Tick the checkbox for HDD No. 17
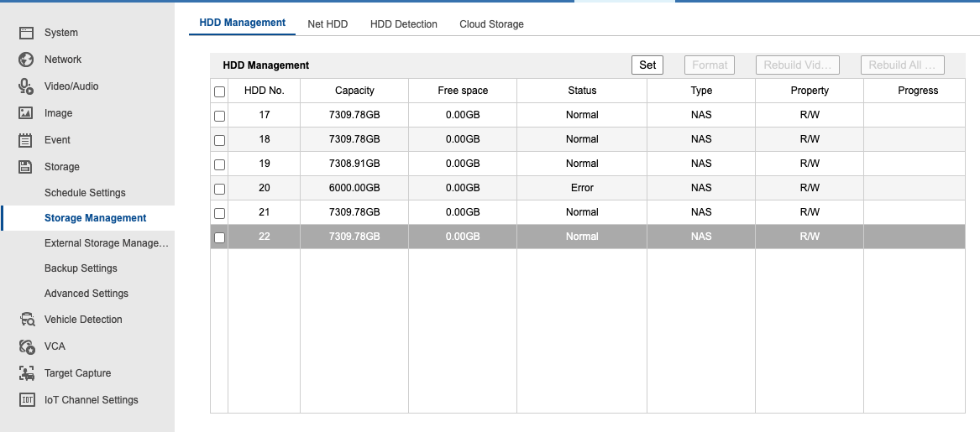This screenshot has width=980, height=432. 220,116
